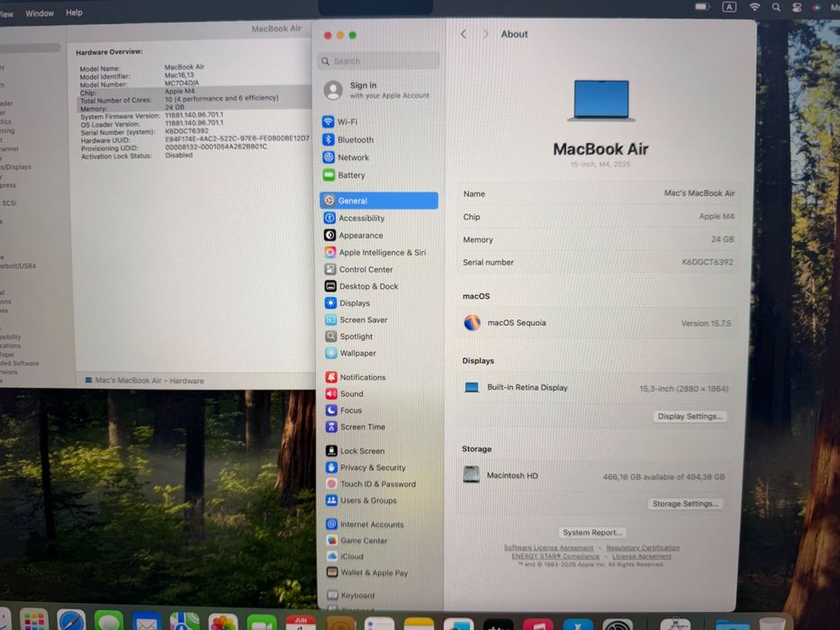Click the Name row showing Mac's MacBook Air
This screenshot has height=630, width=840.
click(598, 193)
